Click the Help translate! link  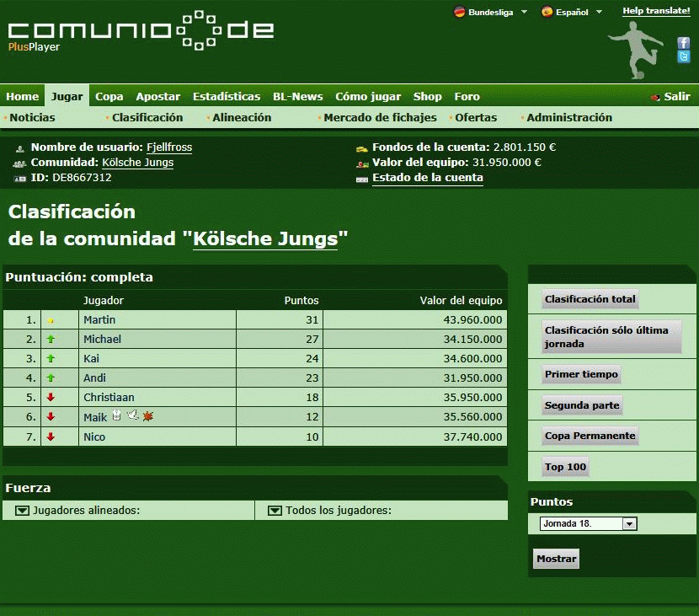click(656, 11)
